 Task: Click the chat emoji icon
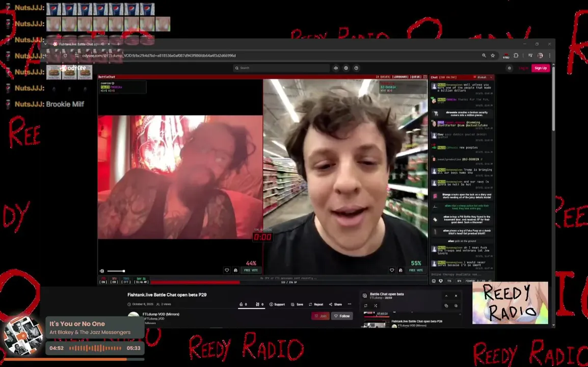434,281
